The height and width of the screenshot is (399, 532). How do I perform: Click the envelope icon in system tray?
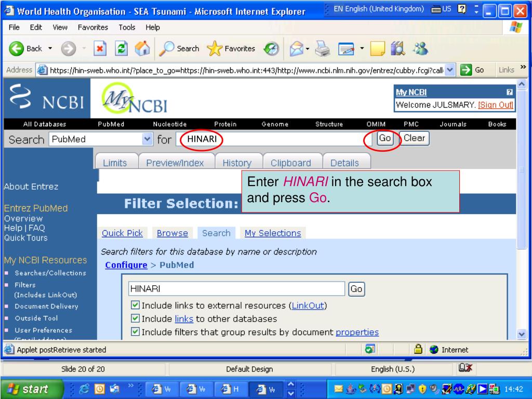[339, 389]
